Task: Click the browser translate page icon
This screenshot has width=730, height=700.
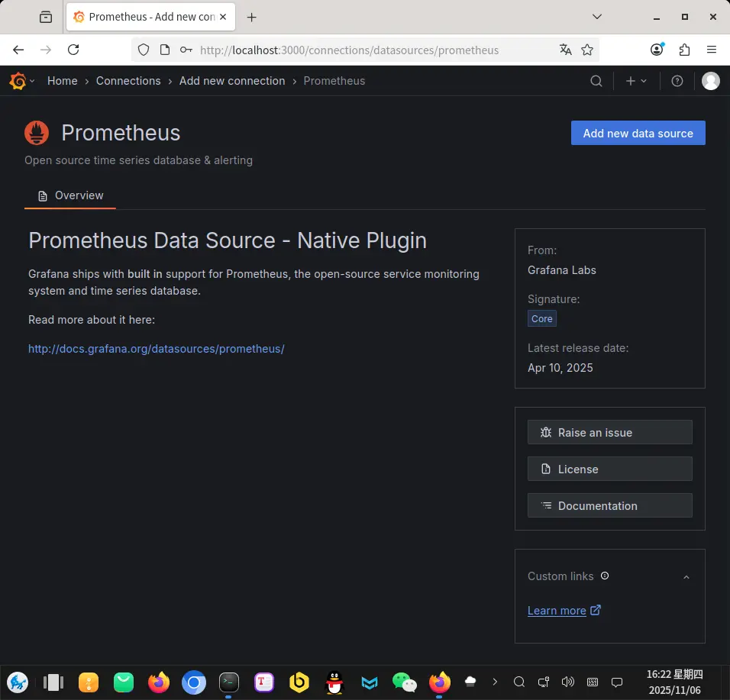Action: pyautogui.click(x=566, y=50)
